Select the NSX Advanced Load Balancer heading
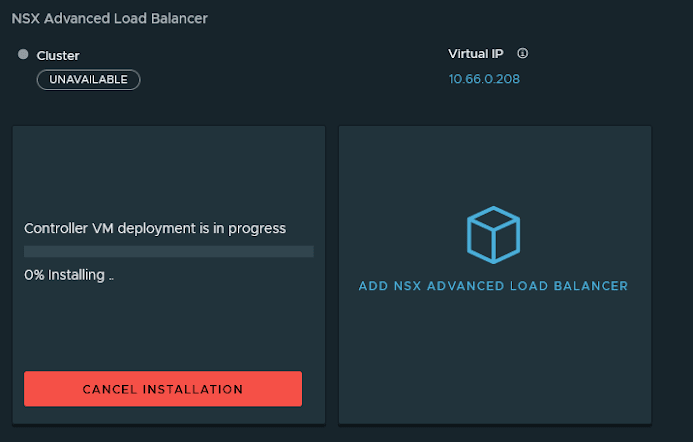Viewport: 693px width, 442px height. pyautogui.click(x=110, y=19)
